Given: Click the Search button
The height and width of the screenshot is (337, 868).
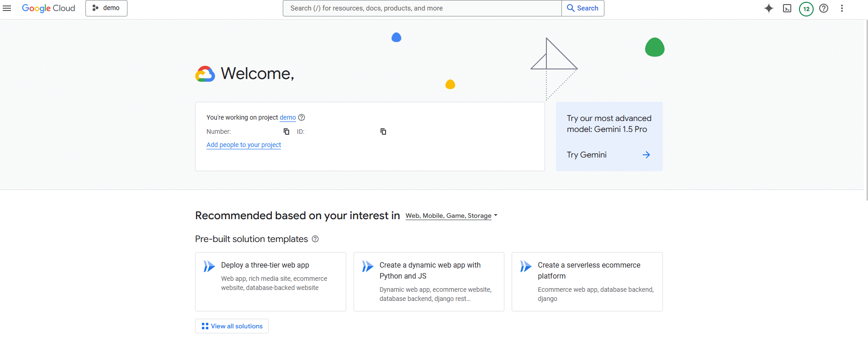Looking at the screenshot, I should coord(583,8).
